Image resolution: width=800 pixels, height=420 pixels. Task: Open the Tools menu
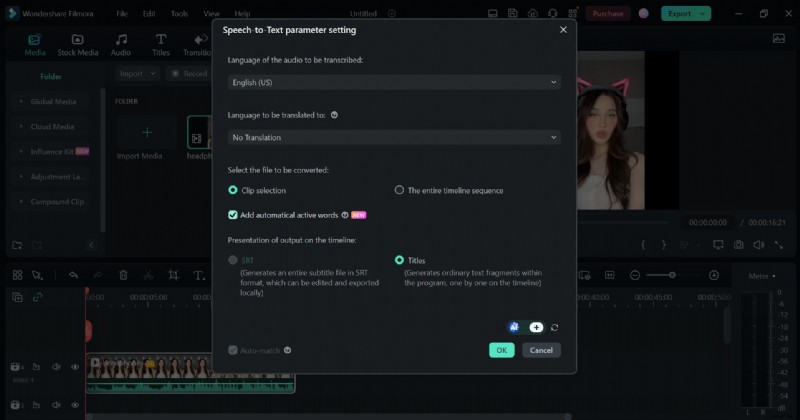(179, 14)
